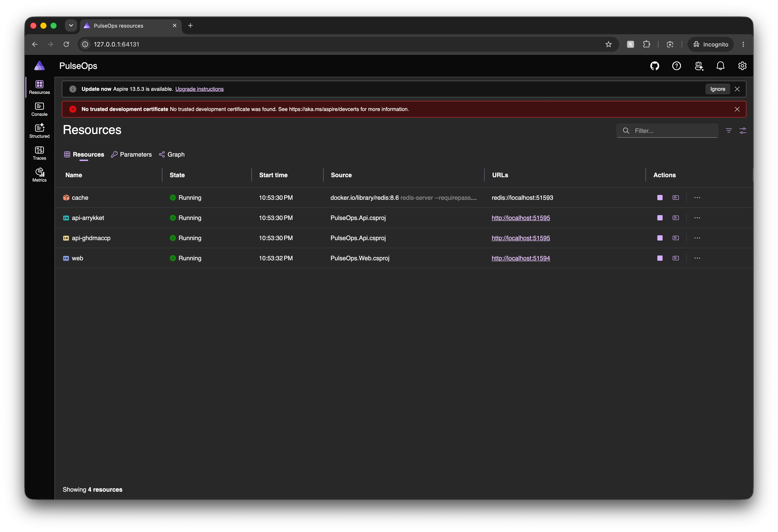
Task: Dismiss the update notification banner
Action: [737, 89]
